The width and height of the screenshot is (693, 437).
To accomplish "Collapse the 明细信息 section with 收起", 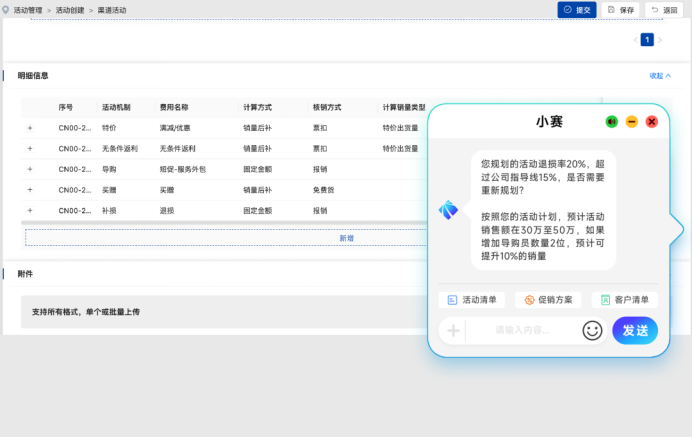I will (x=660, y=75).
